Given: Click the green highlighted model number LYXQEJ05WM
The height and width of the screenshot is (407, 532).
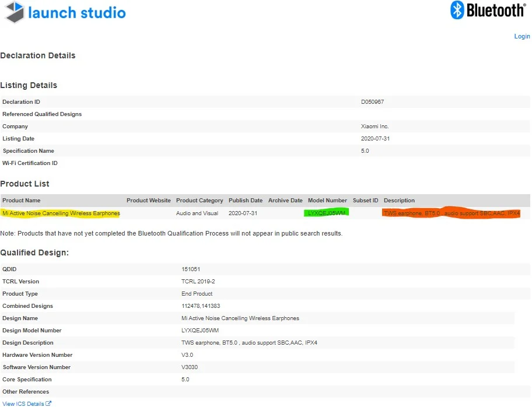Looking at the screenshot, I should tap(327, 213).
